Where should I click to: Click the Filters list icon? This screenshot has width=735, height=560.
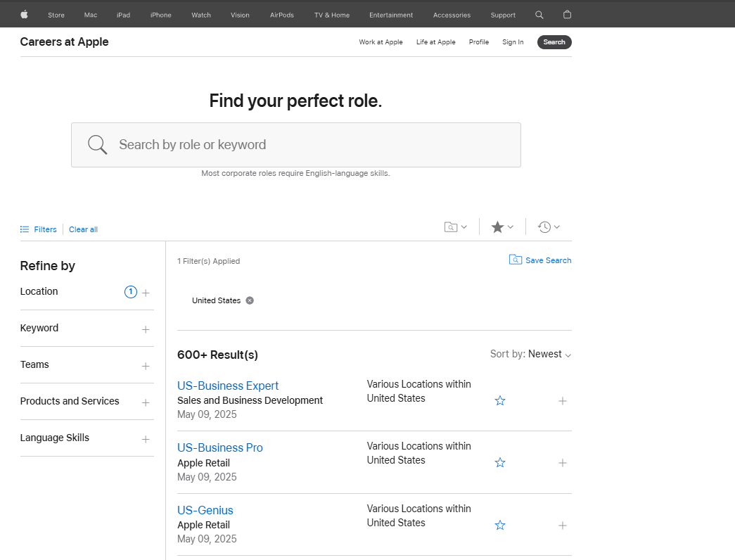[25, 229]
